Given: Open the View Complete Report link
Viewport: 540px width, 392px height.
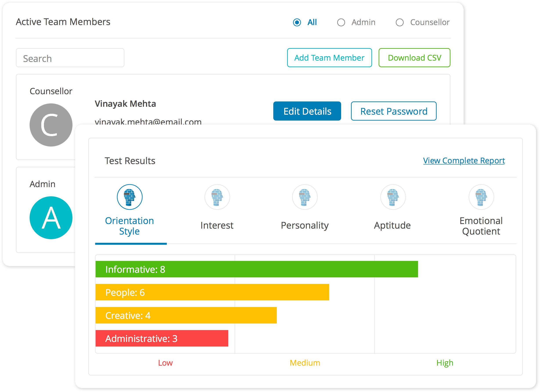Looking at the screenshot, I should 464,161.
